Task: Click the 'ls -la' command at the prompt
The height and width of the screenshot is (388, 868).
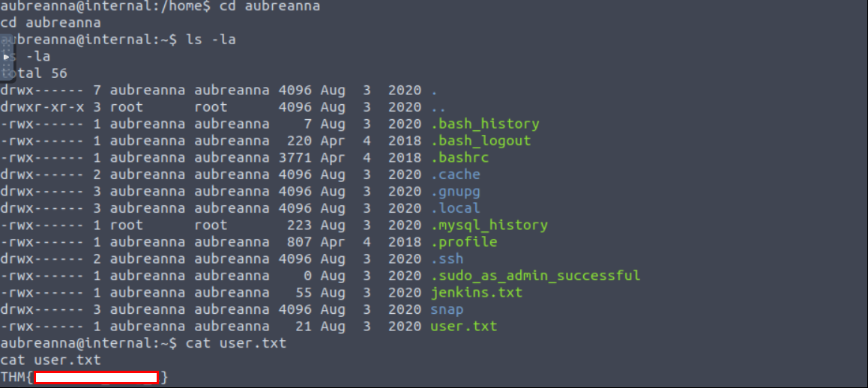Action: coord(211,40)
